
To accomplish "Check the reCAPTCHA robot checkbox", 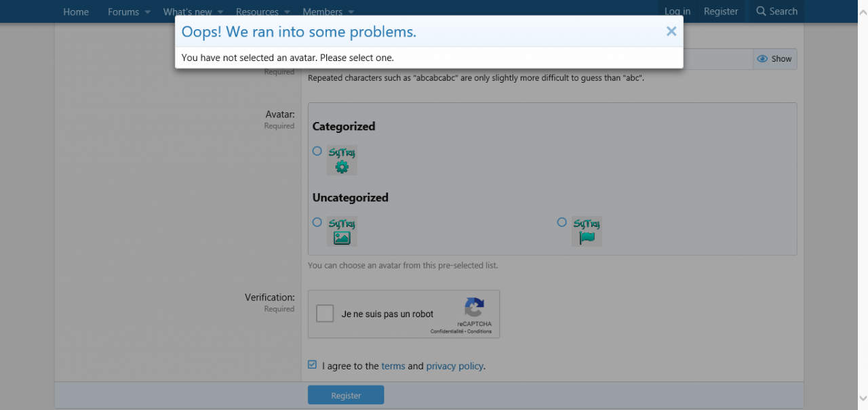I will click(325, 314).
